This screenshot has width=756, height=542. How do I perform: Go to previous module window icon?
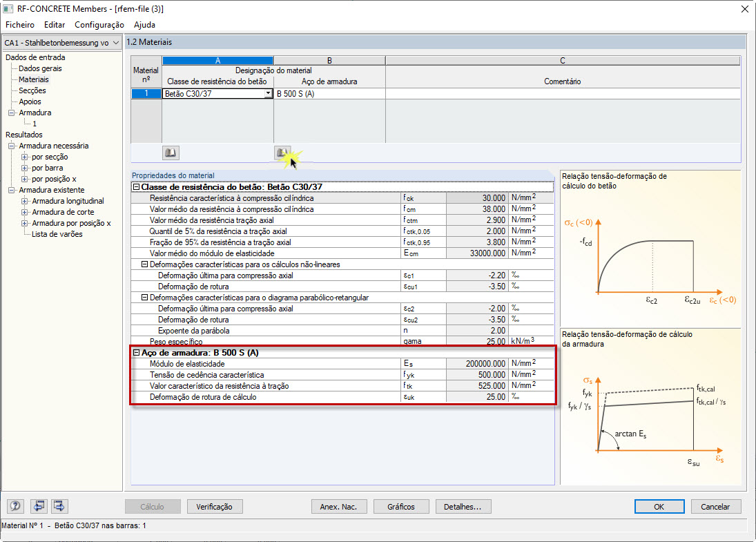point(39,506)
